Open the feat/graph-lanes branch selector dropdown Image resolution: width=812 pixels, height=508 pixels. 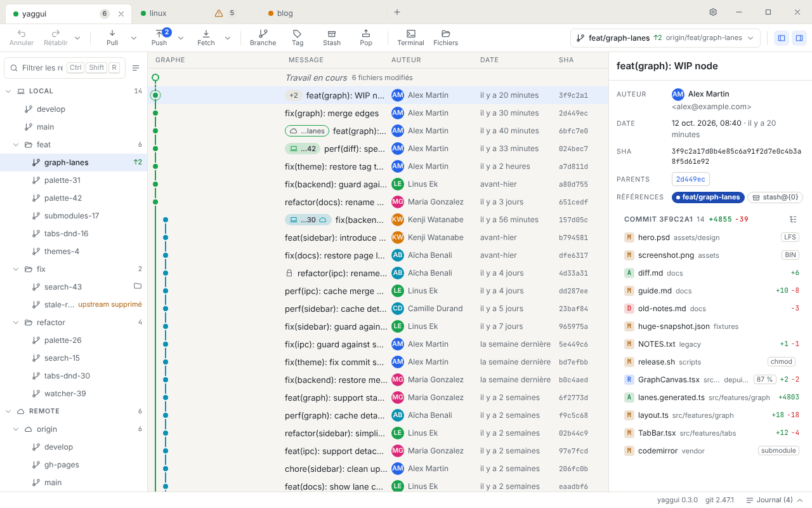(665, 38)
